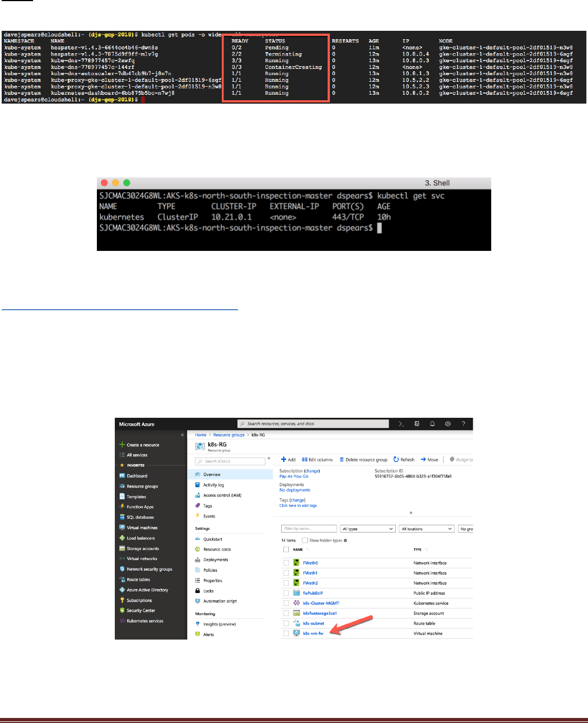Screen dimensions: 588x723
Task: Click the No deployments link
Action: (295, 490)
